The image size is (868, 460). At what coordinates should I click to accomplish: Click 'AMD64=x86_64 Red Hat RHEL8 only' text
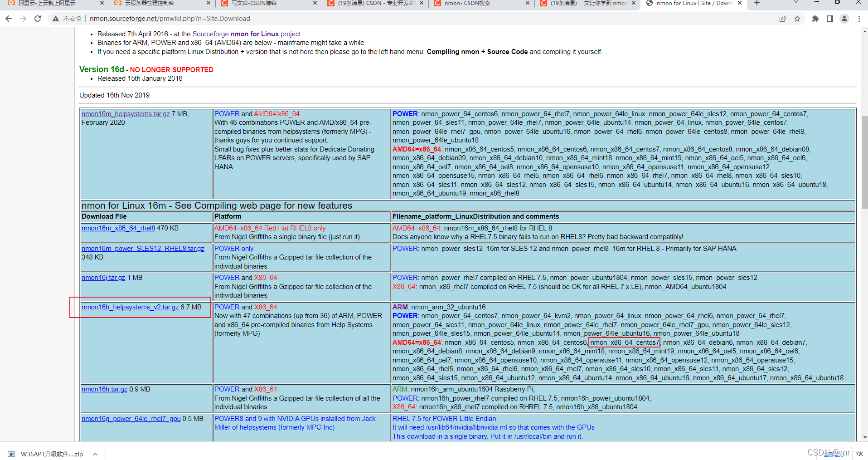coord(270,228)
